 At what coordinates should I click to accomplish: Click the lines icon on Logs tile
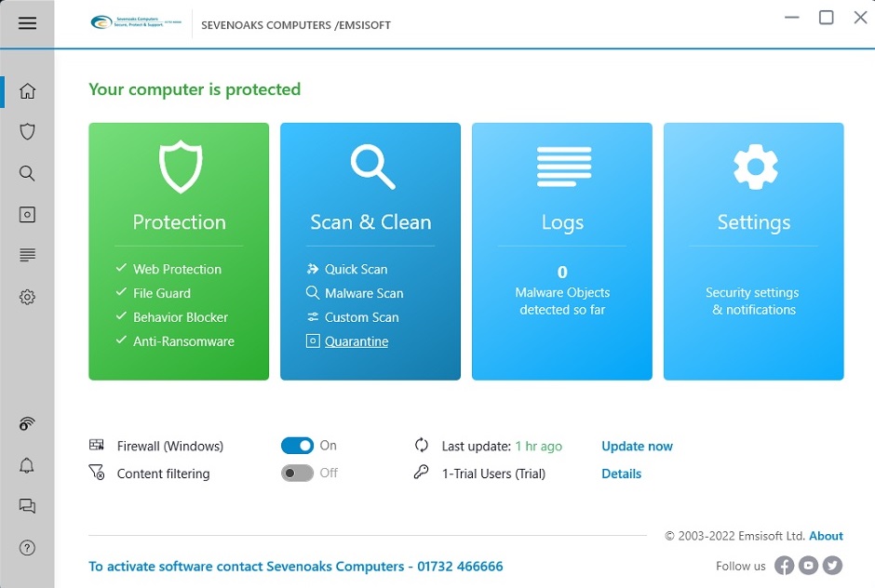[563, 167]
